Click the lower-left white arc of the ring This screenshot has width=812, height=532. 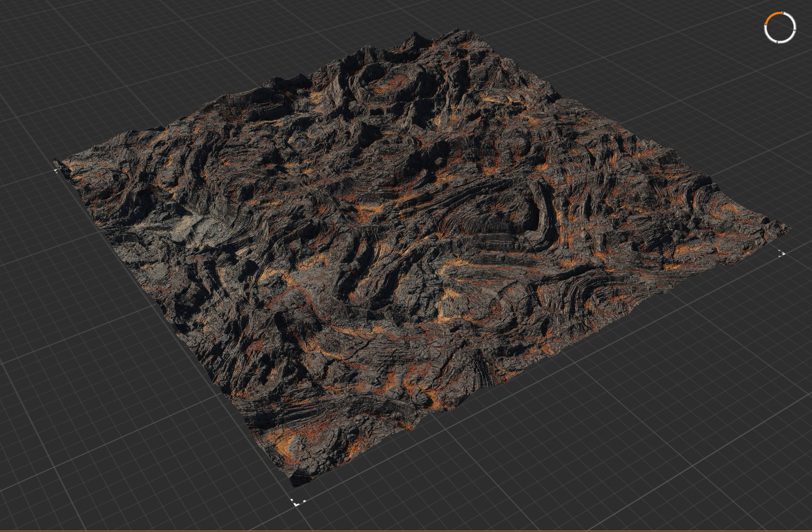[x=767, y=36]
